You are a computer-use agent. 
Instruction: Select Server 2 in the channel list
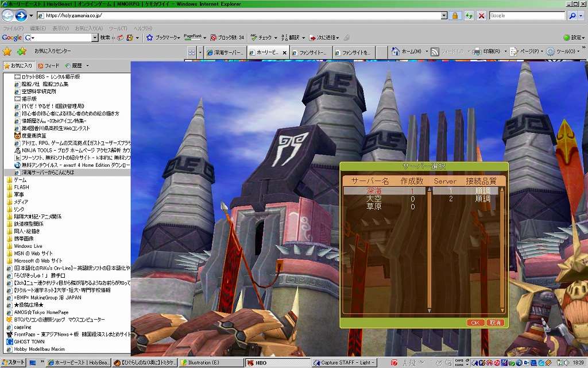tap(465, 198)
